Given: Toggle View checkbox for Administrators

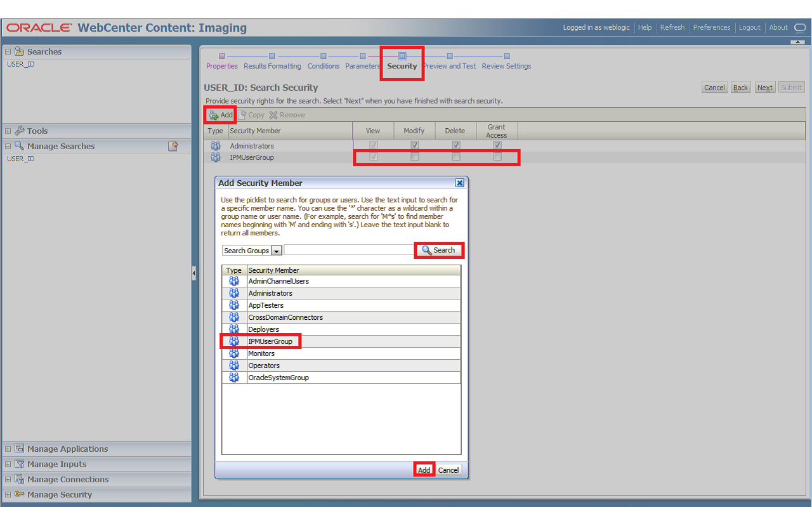Looking at the screenshot, I should [374, 145].
